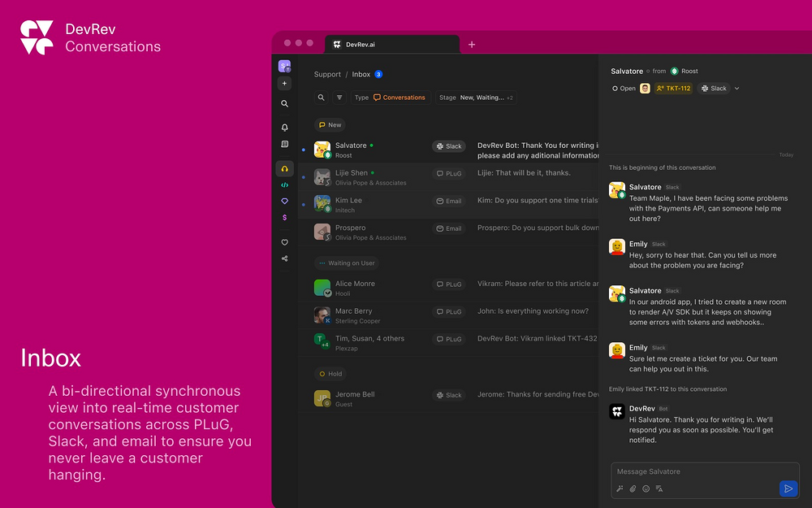
Task: Click the workspace avatar at sidebar top
Action: click(284, 66)
